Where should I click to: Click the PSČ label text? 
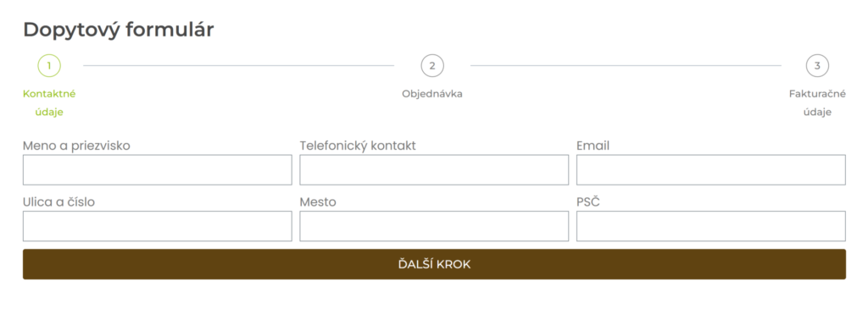coord(588,201)
